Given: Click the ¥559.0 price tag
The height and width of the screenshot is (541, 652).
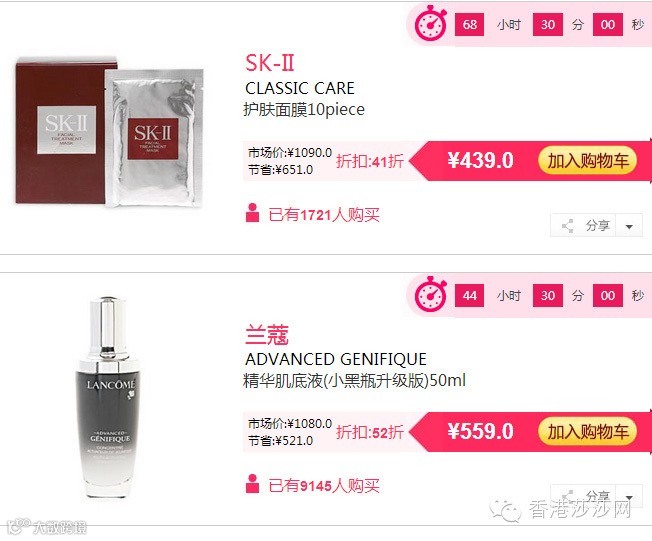Looking at the screenshot, I should (480, 431).
